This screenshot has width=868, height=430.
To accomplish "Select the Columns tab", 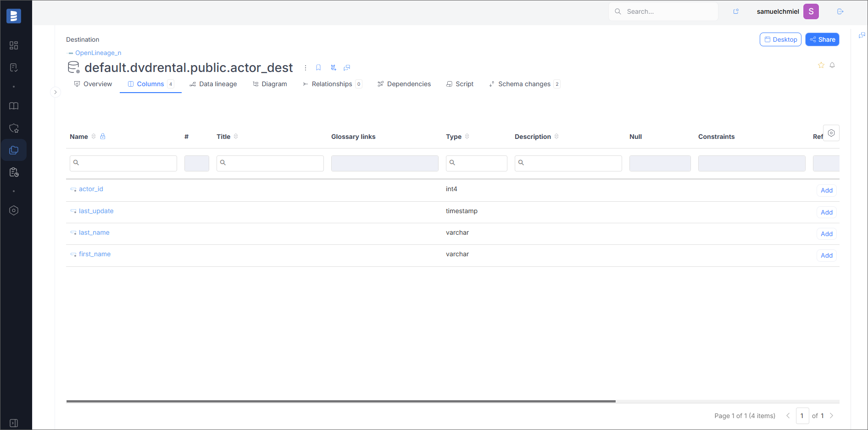I will pos(150,84).
